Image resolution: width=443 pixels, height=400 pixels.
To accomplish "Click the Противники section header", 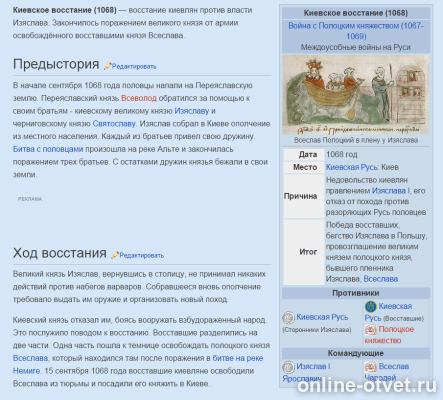I will point(356,293).
